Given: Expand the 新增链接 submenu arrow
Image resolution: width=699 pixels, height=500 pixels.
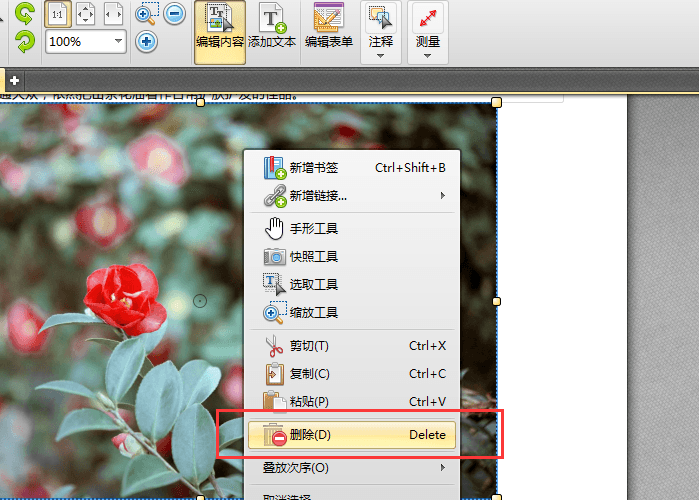Looking at the screenshot, I should (x=443, y=196).
